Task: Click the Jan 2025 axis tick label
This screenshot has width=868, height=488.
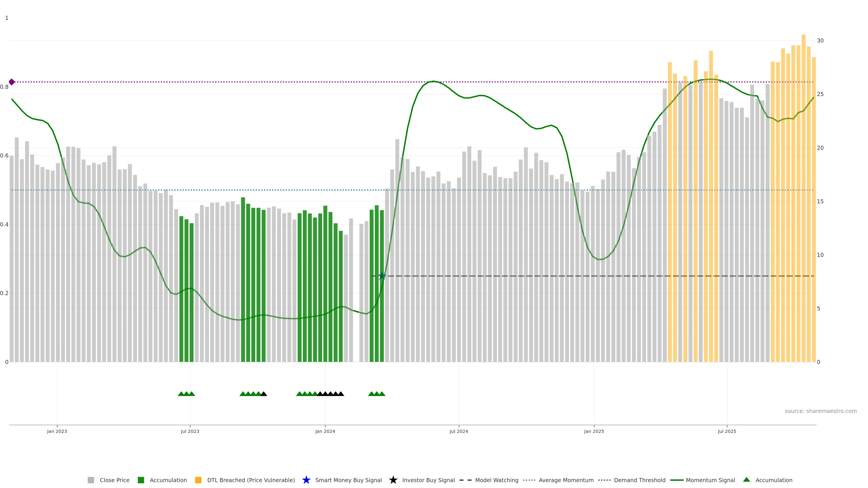Action: tap(594, 431)
